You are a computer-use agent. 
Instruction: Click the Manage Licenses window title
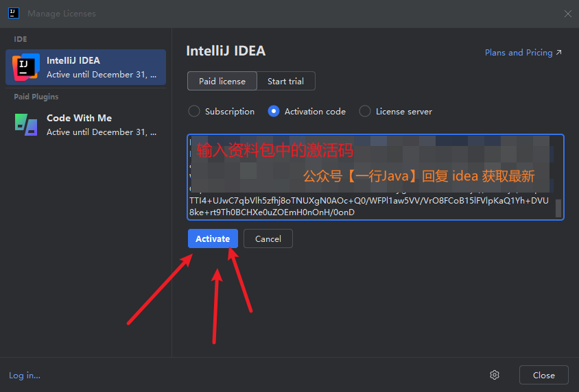62,14
